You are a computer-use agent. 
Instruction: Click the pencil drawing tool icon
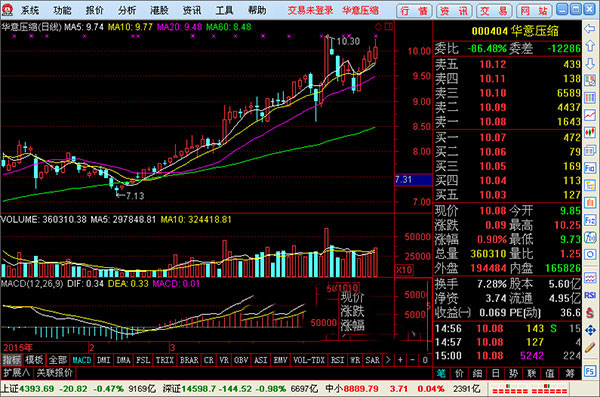click(590, 347)
